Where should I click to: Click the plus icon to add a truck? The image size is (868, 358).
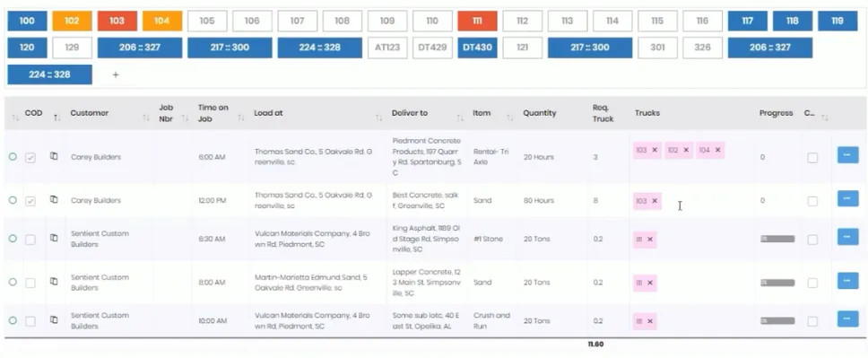(116, 74)
